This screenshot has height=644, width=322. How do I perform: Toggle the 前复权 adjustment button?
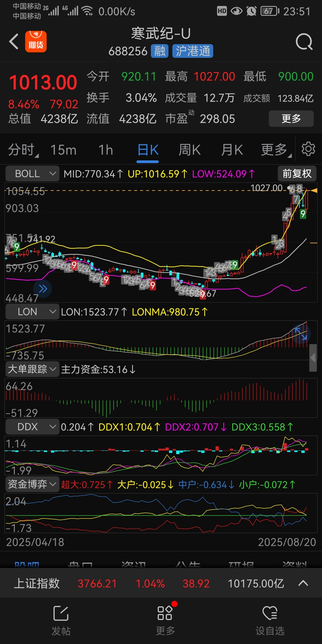(297, 174)
